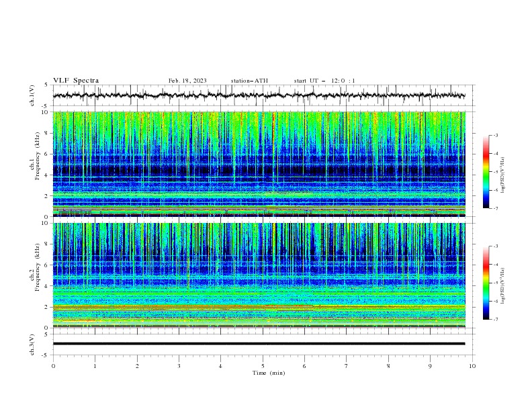
Task: Click the ch.3 flat voltage trace
Action: click(x=259, y=344)
